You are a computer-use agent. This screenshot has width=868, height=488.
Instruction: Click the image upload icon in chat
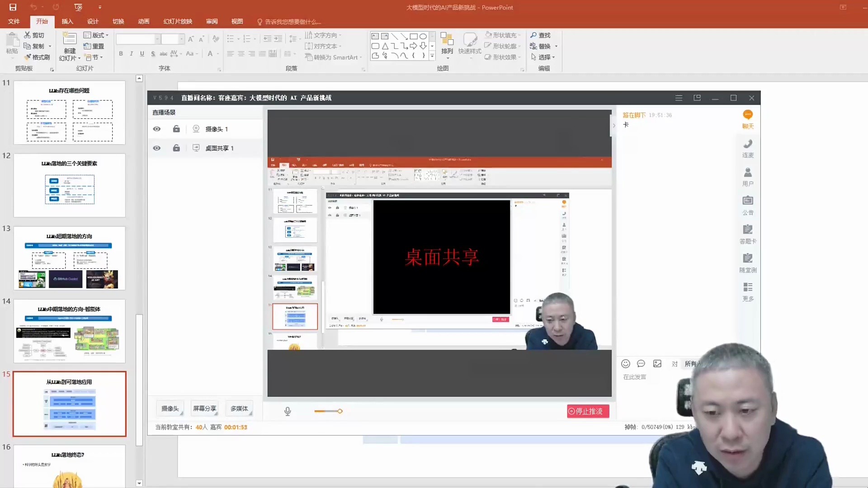pyautogui.click(x=657, y=364)
